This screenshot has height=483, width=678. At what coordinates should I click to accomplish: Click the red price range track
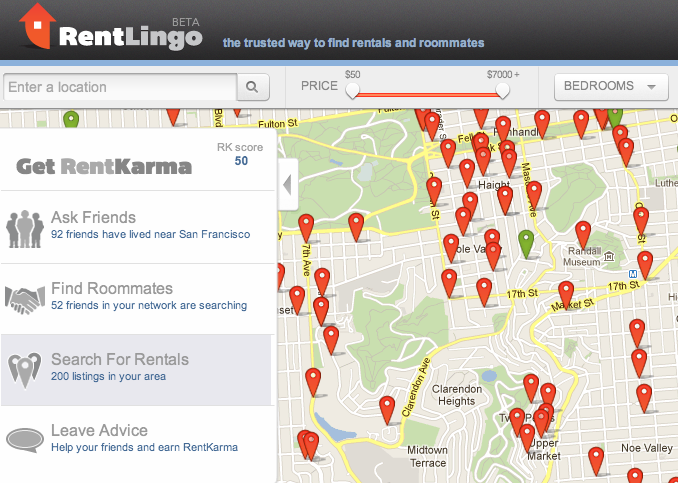(x=427, y=94)
